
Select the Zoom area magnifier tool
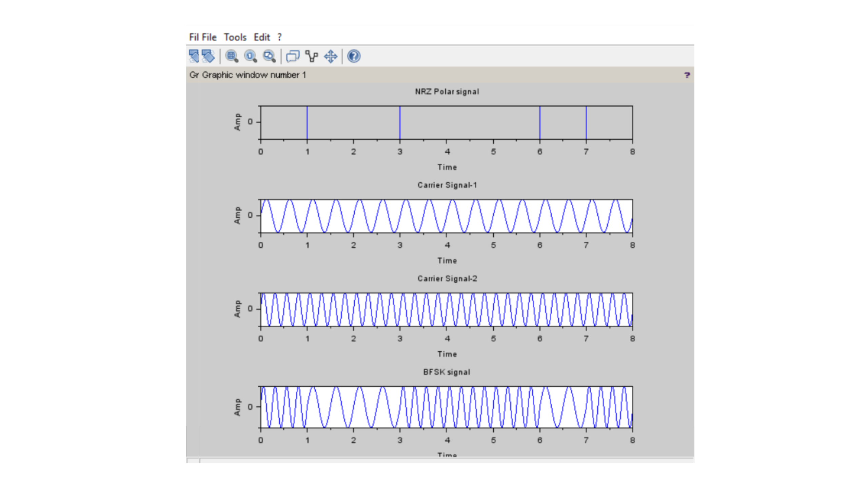click(232, 56)
